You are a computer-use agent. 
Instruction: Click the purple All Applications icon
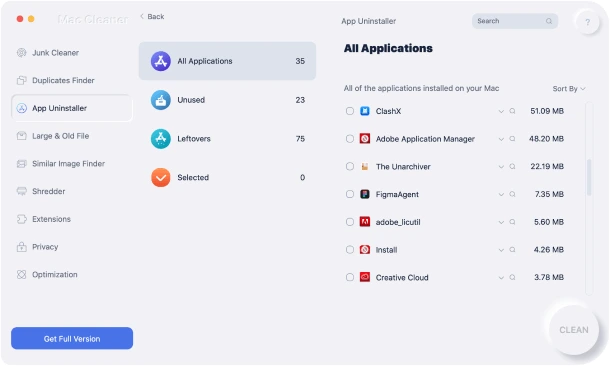pos(161,61)
